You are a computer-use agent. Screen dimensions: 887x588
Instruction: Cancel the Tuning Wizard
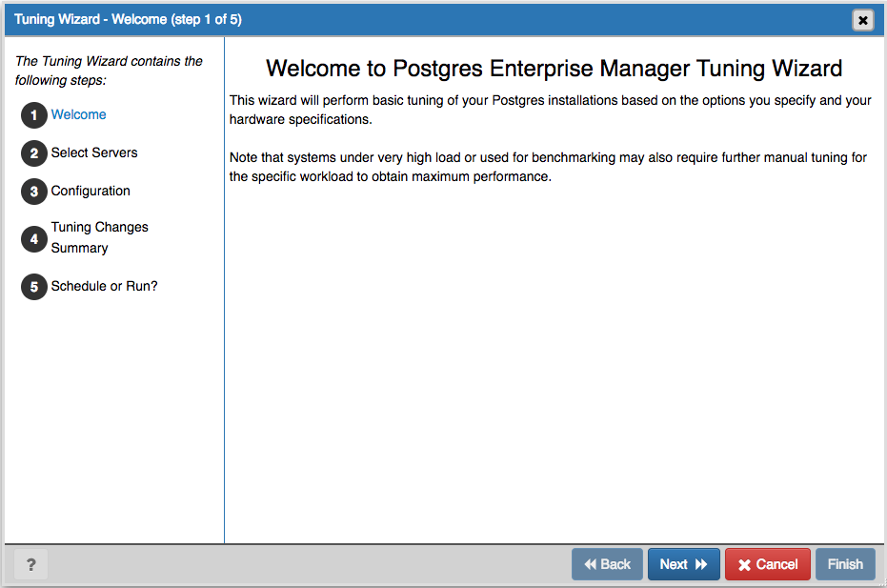click(768, 564)
